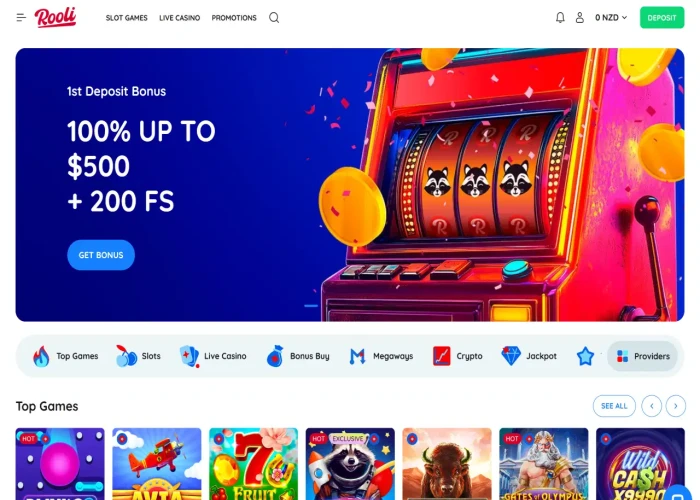Viewport: 700px width, 500px height.
Task: Select the Bonus Buy category
Action: pyautogui.click(x=298, y=356)
